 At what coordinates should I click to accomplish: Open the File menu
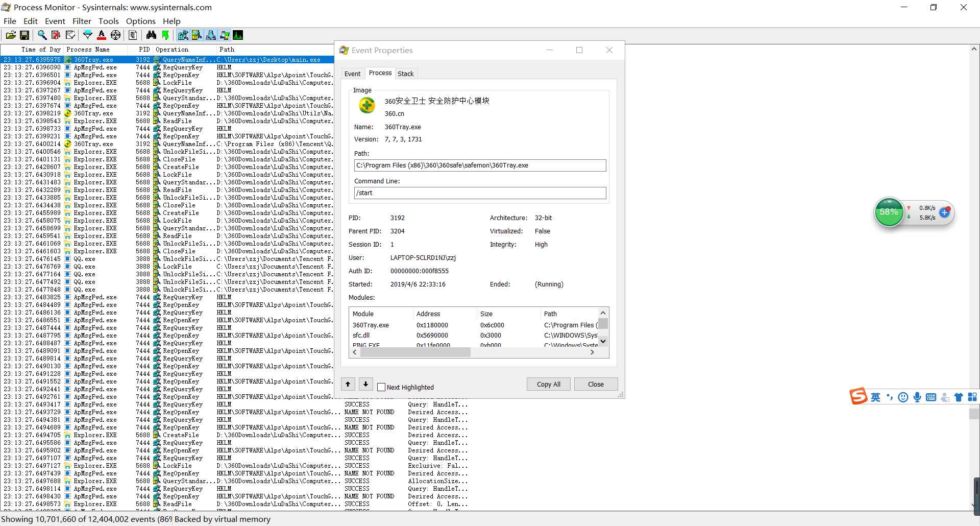10,21
